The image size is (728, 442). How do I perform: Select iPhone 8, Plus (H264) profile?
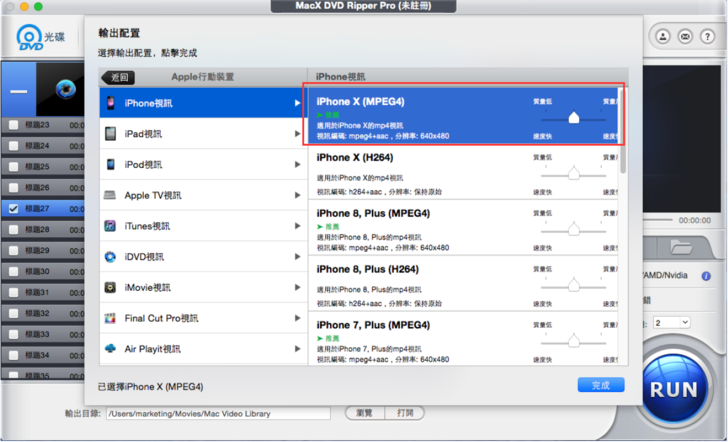(464, 283)
